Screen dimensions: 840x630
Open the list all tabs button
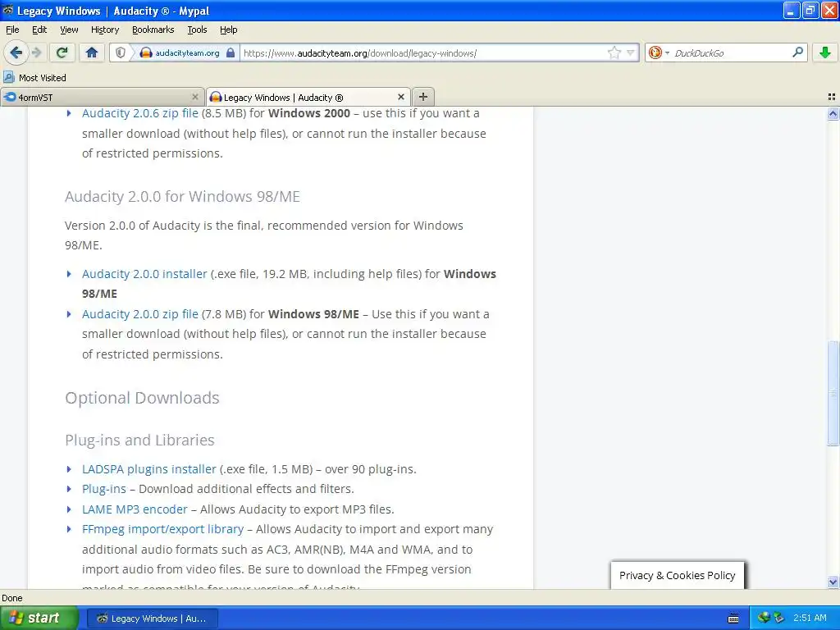[x=832, y=97]
